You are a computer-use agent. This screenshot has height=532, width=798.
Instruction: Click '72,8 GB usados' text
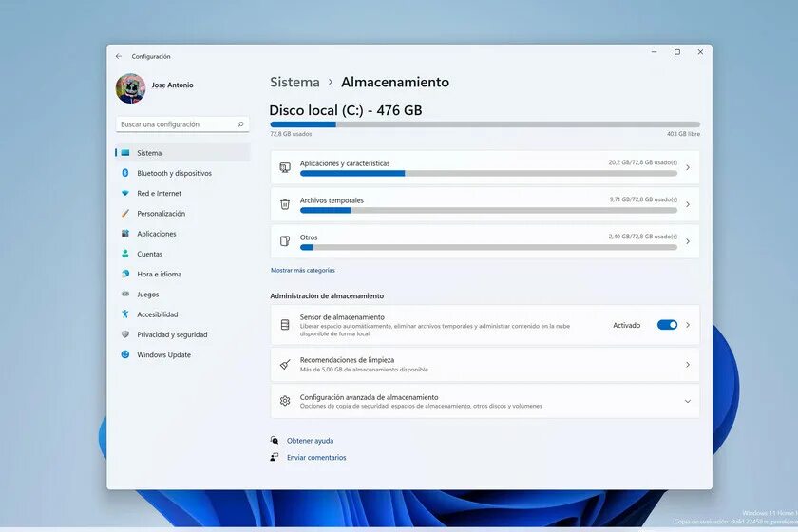pos(291,134)
